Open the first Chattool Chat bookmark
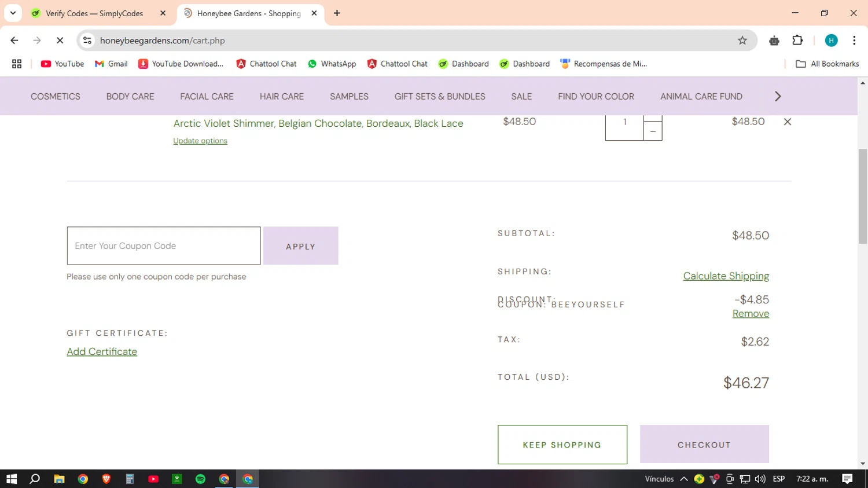 coord(267,64)
